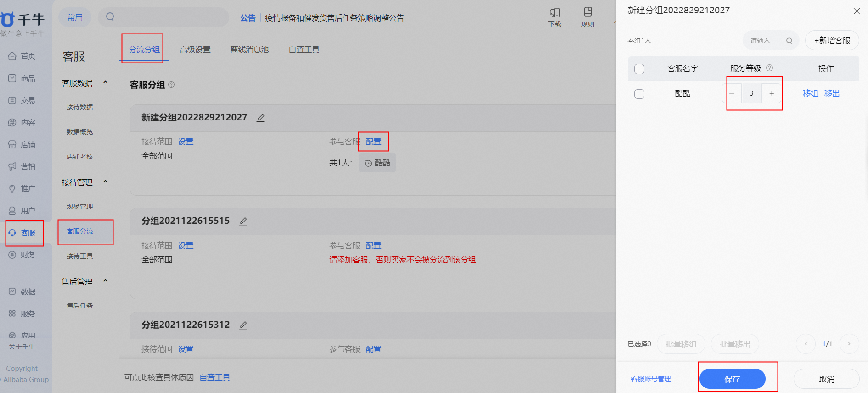Screen dimensions: 868x393
Task: Collapse the 客服数据 menu section
Action: point(106,82)
